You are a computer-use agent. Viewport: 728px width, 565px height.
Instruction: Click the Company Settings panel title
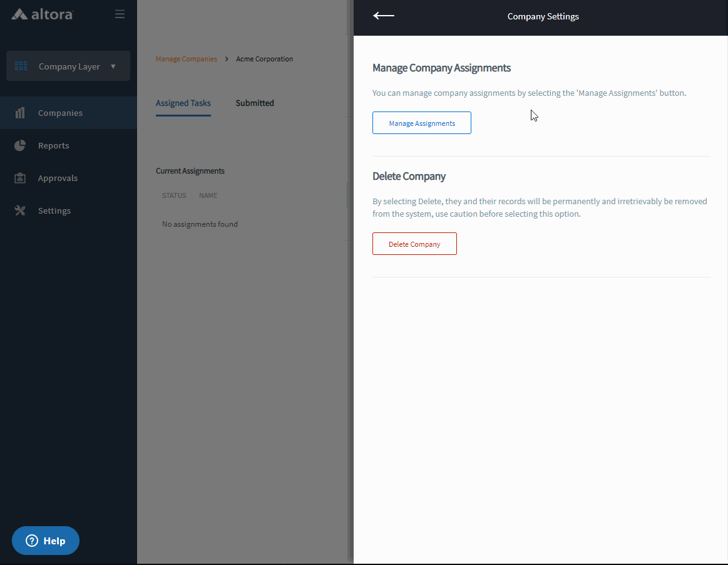(x=543, y=17)
